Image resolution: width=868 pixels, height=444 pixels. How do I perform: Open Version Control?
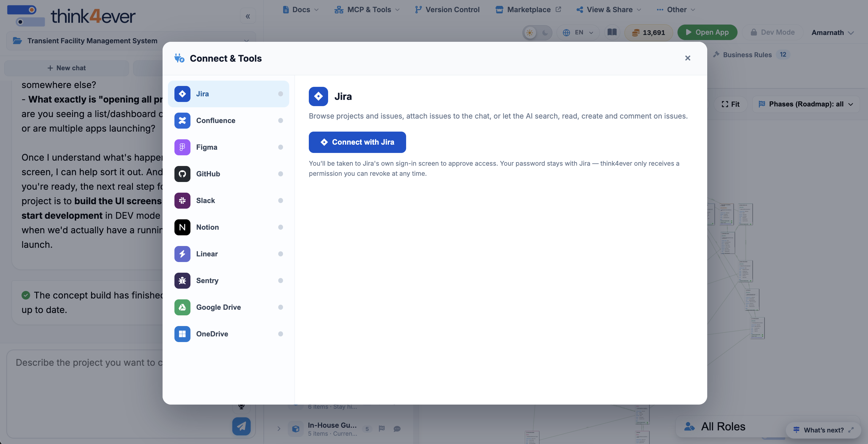(x=447, y=10)
